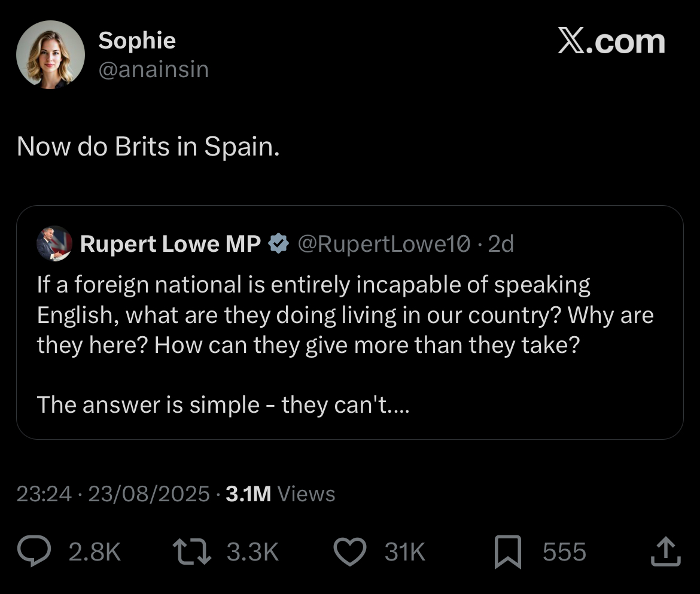This screenshot has height=594, width=700.
Task: Open Rupert Lowe's small avatar
Action: coord(54,244)
